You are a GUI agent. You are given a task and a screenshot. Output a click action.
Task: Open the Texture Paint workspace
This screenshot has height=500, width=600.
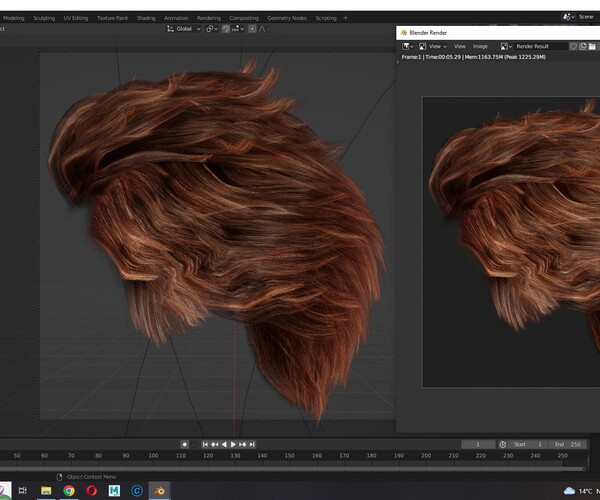coord(112,18)
